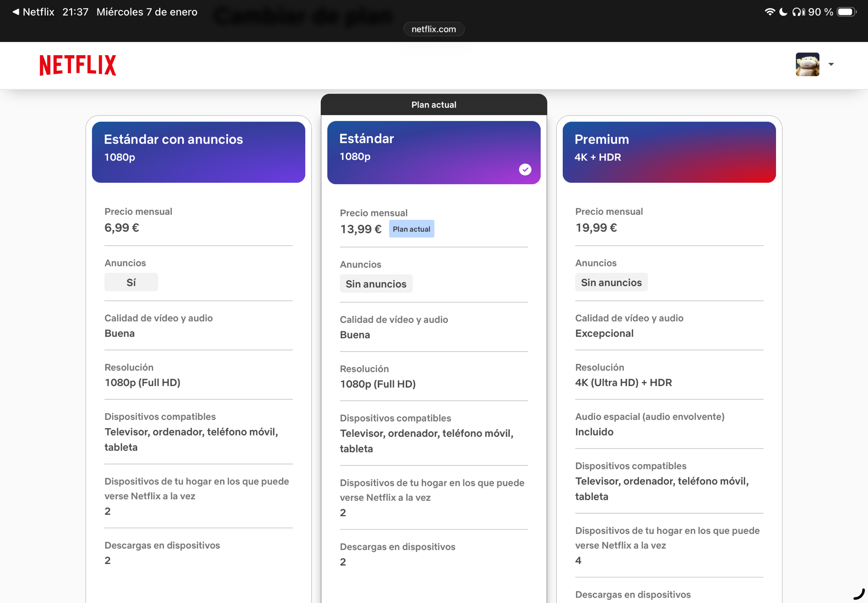Tap the headphones status icon
868x603 pixels.
coord(797,12)
